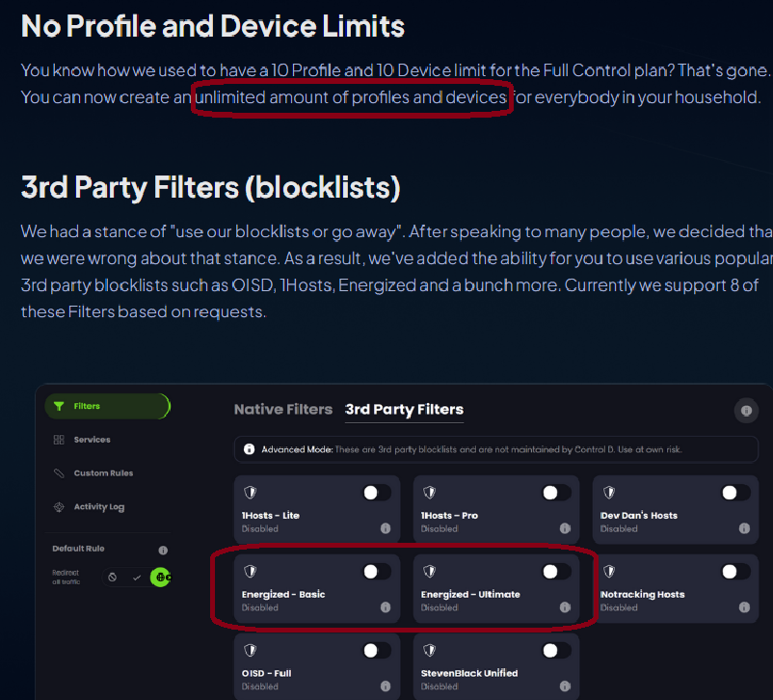The image size is (773, 700).
Task: Click Disabled status under Notracking Hosts
Action: point(619,607)
